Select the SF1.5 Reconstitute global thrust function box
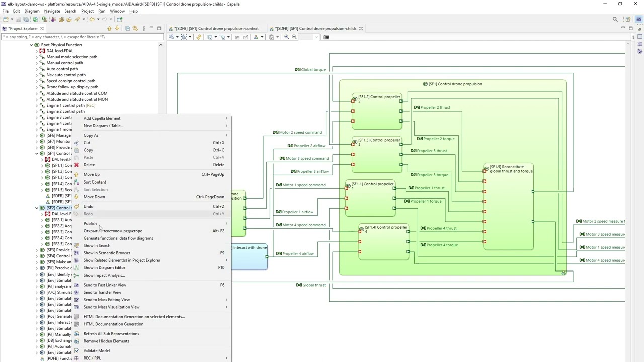Viewport: 644px width, 362px height. tap(508, 211)
